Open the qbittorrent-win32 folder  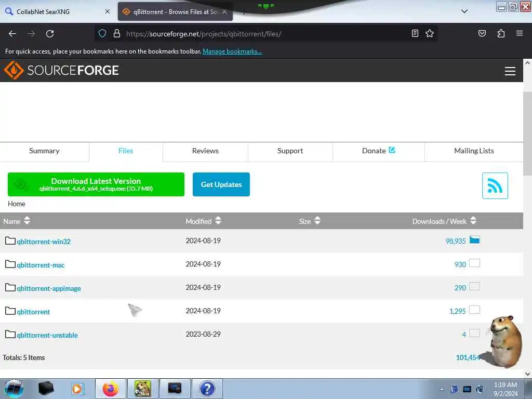[44, 242]
